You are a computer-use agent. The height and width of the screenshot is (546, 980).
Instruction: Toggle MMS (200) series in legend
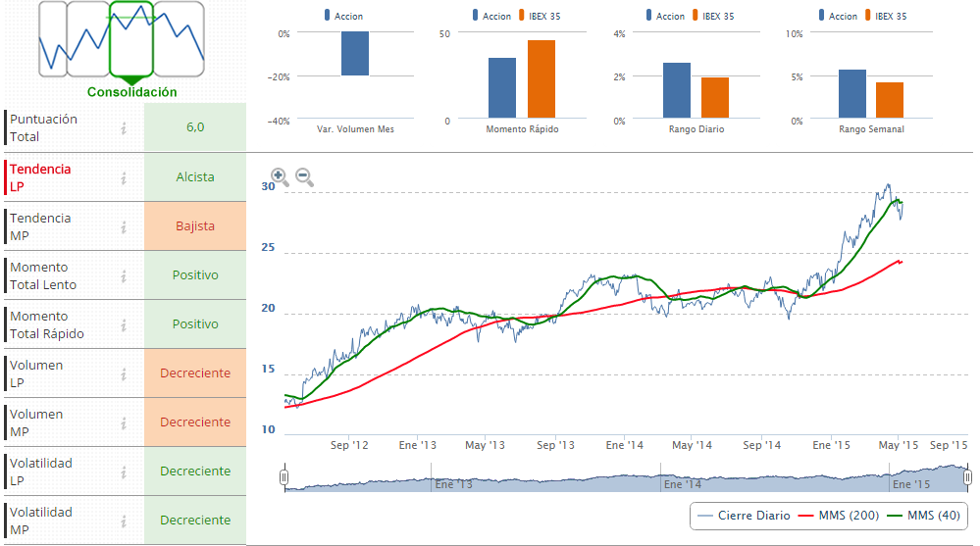coord(839,516)
